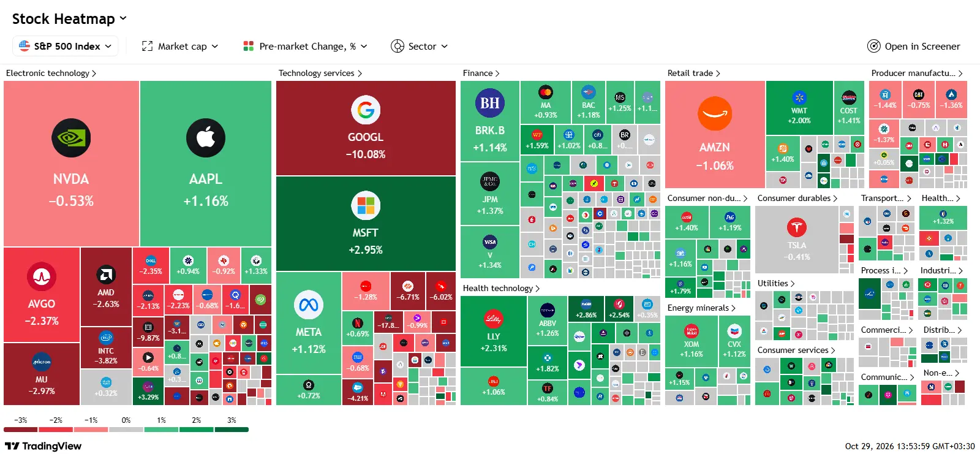
Task: Expand the Finance sector heading
Action: [481, 73]
